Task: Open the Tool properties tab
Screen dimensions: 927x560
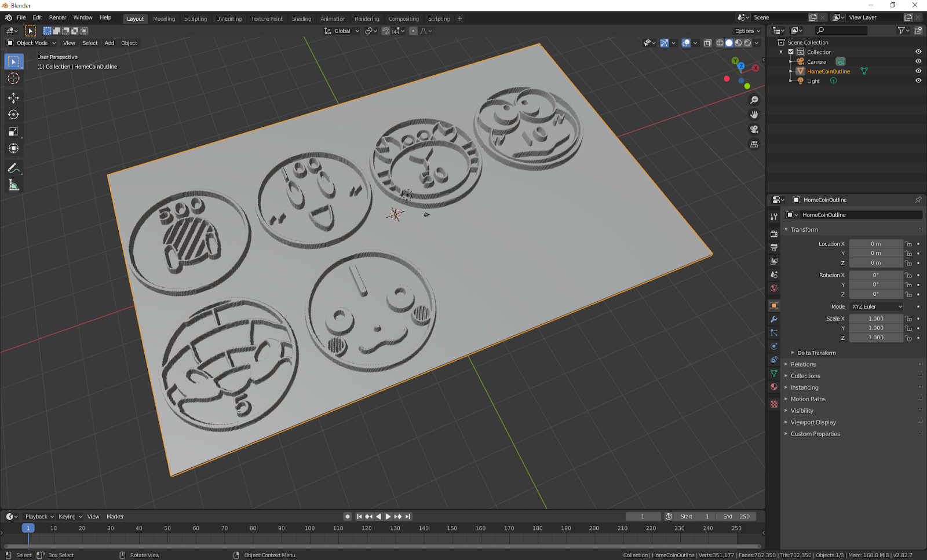Action: pyautogui.click(x=773, y=217)
